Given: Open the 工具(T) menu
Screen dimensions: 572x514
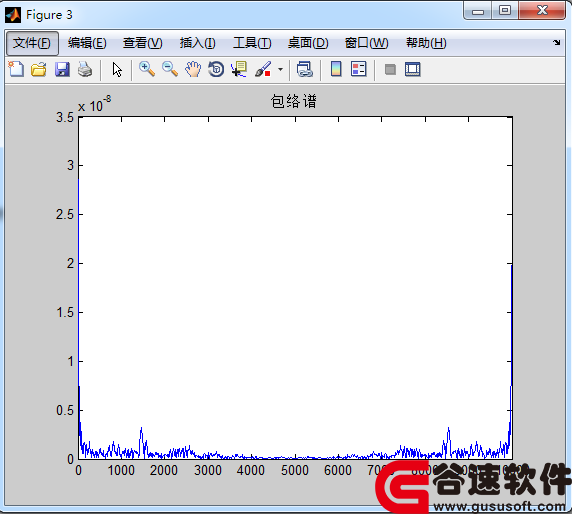Looking at the screenshot, I should [252, 43].
